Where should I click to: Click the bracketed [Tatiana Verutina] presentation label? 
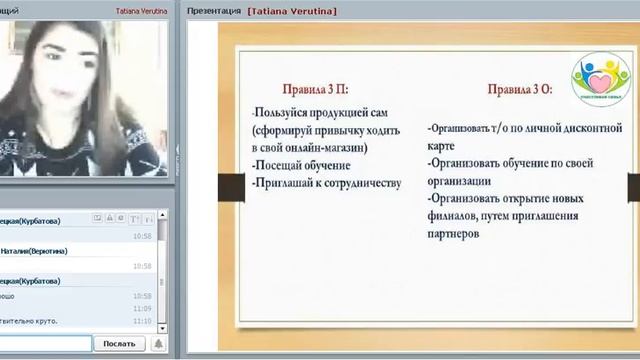(292, 11)
